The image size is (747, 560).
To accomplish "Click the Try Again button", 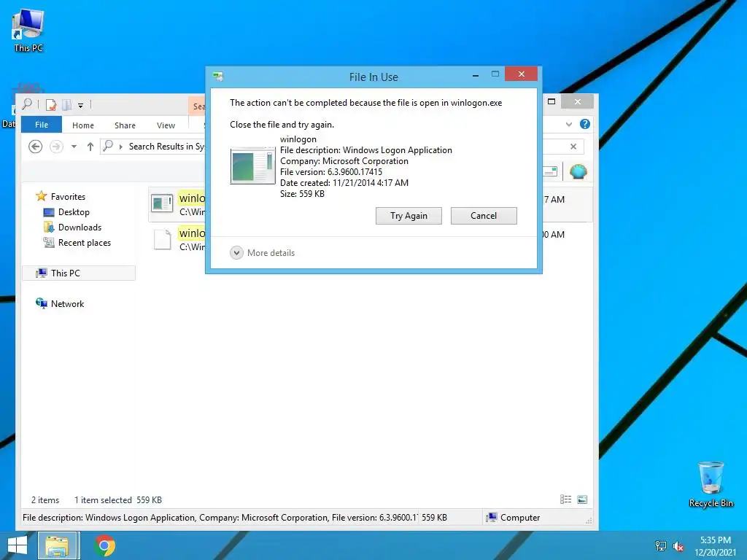I will pos(409,216).
